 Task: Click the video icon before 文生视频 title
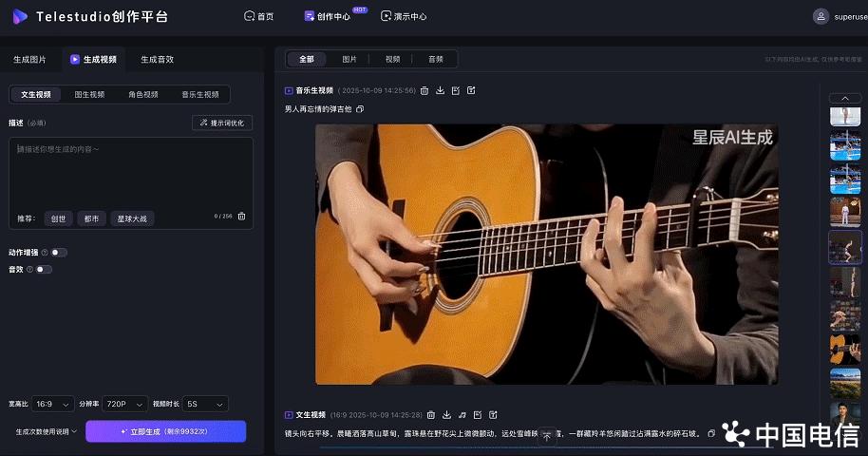pos(289,414)
